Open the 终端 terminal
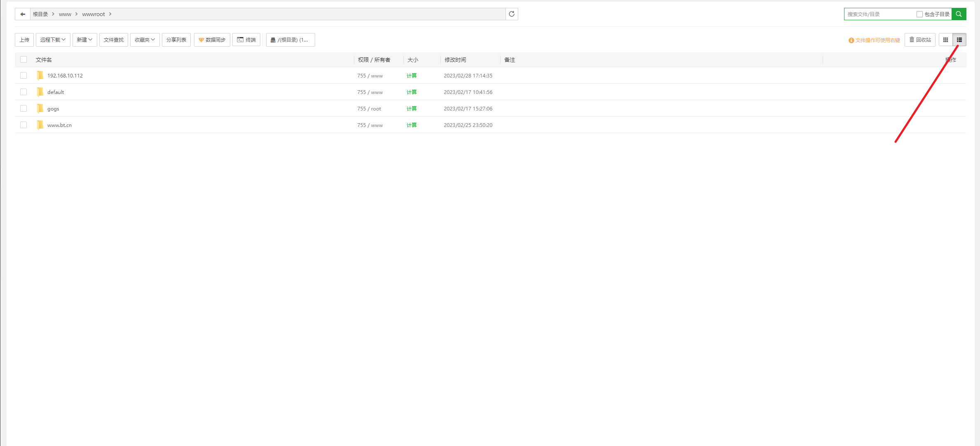The image size is (980, 446). point(246,40)
